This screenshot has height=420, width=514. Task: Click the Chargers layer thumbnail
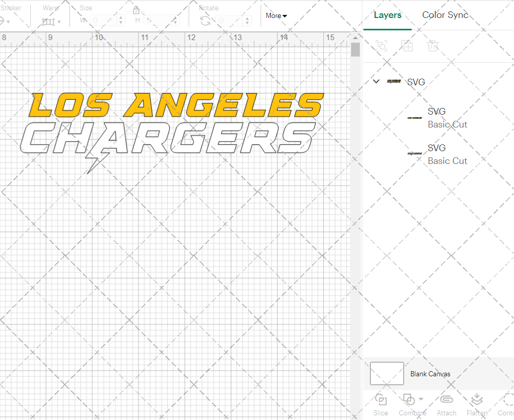coord(415,153)
